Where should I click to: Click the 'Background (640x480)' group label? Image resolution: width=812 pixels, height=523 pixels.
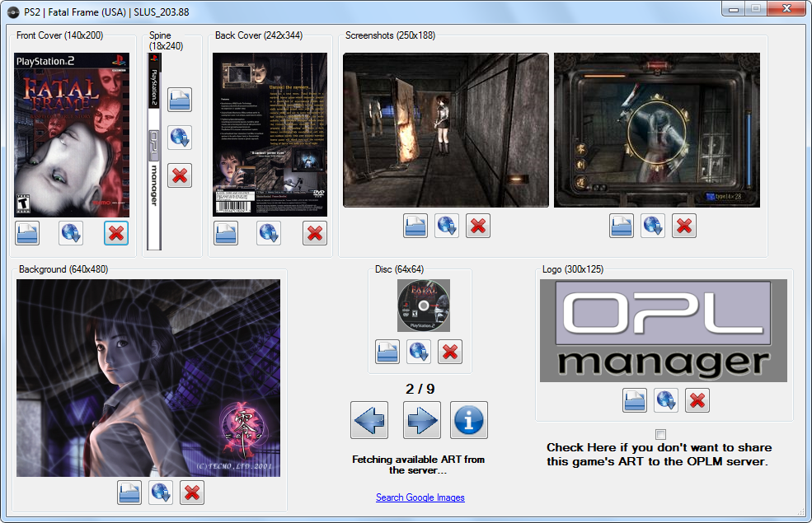click(x=63, y=269)
